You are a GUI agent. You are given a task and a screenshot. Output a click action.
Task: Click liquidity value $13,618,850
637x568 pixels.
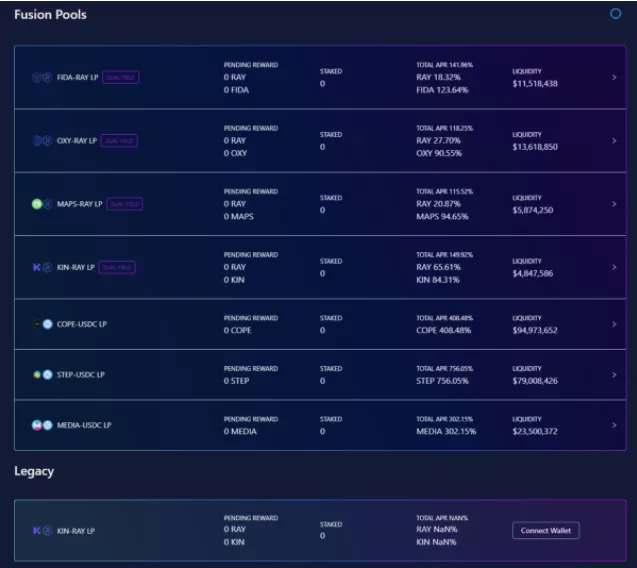point(535,147)
